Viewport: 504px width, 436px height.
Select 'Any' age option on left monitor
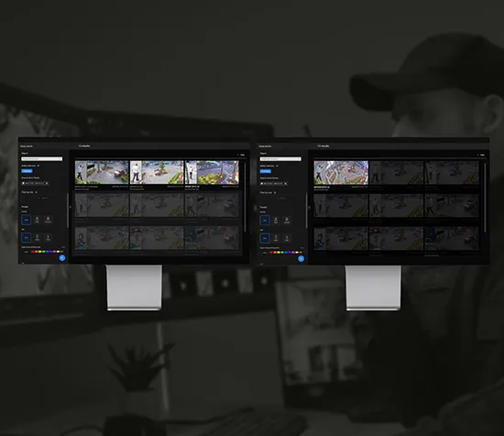pyautogui.click(x=26, y=237)
